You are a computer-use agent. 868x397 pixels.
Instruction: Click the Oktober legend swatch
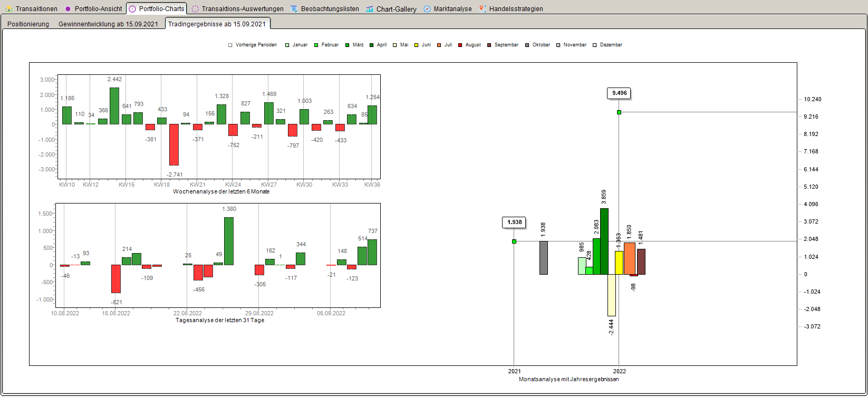click(527, 45)
